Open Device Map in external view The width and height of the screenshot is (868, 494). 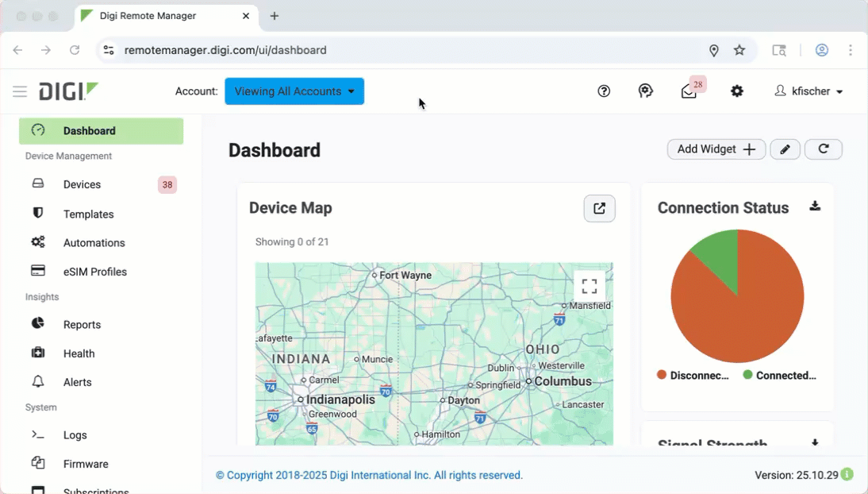point(599,209)
